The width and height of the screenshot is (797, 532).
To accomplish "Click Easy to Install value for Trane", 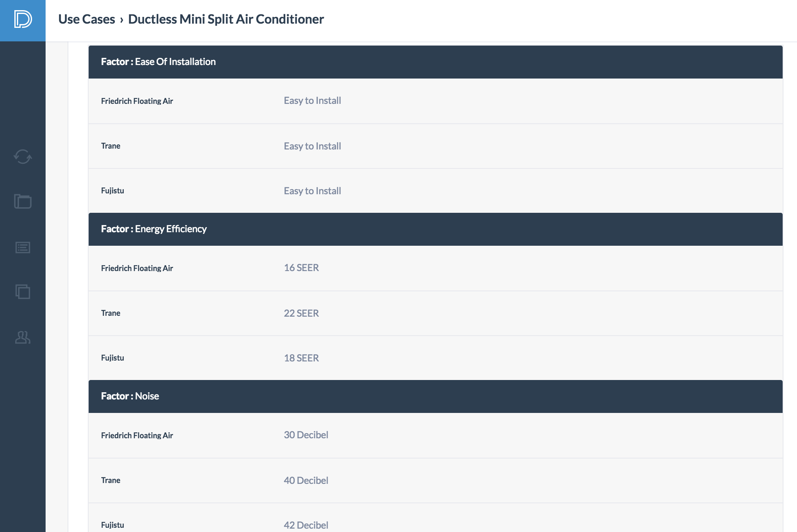I will (312, 146).
